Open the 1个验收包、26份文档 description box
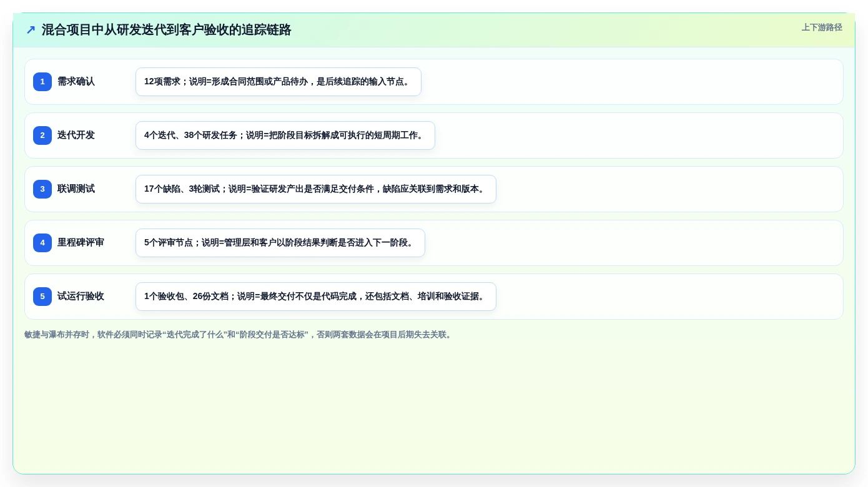This screenshot has width=868, height=487. pyautogui.click(x=316, y=297)
